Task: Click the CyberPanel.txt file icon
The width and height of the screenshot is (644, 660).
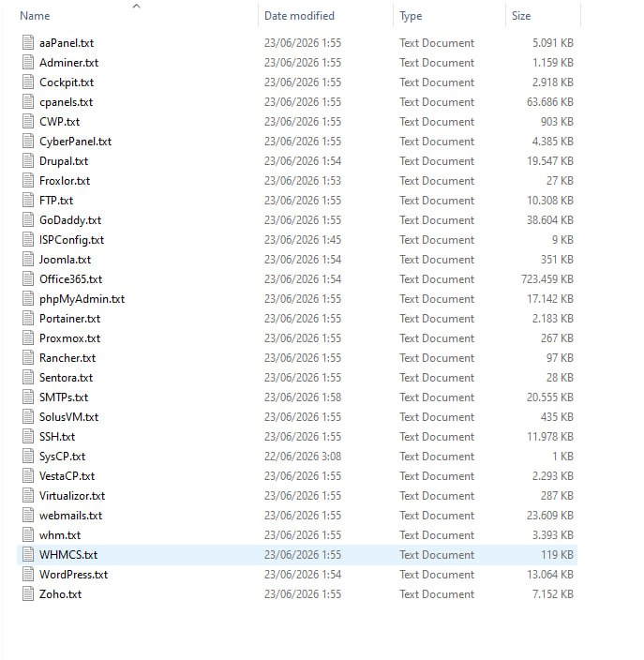Action: 28,141
